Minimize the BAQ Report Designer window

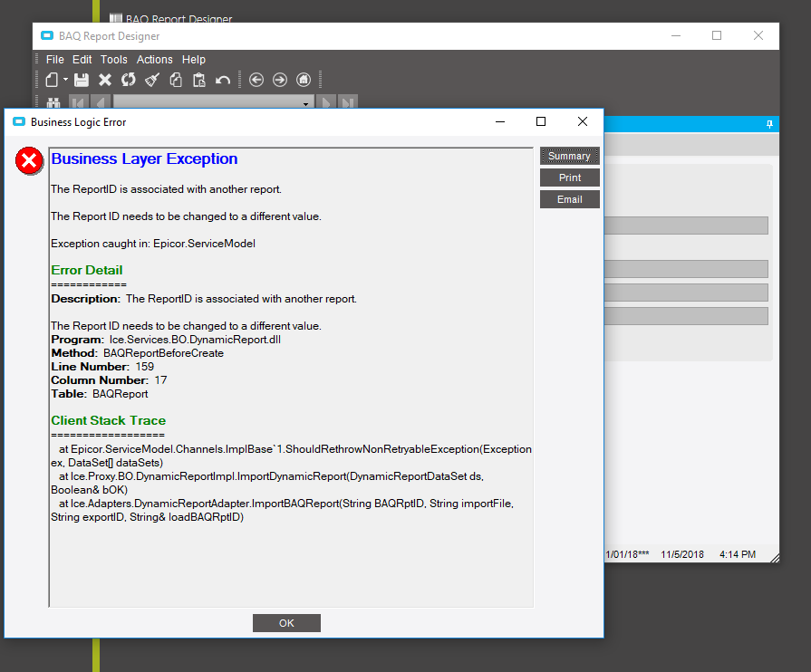(x=675, y=35)
